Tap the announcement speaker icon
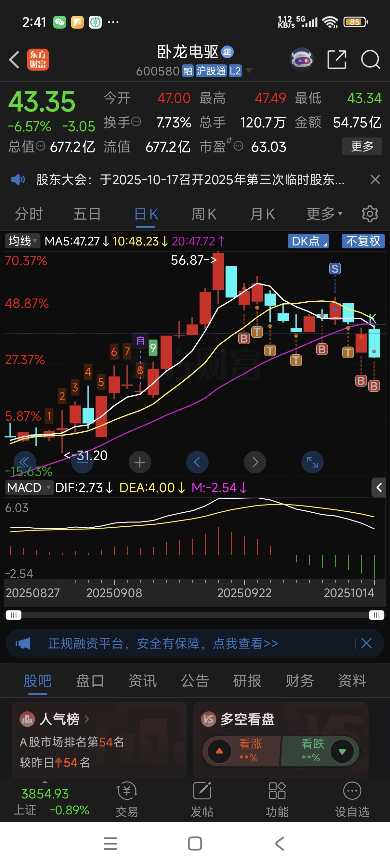 pyautogui.click(x=18, y=179)
